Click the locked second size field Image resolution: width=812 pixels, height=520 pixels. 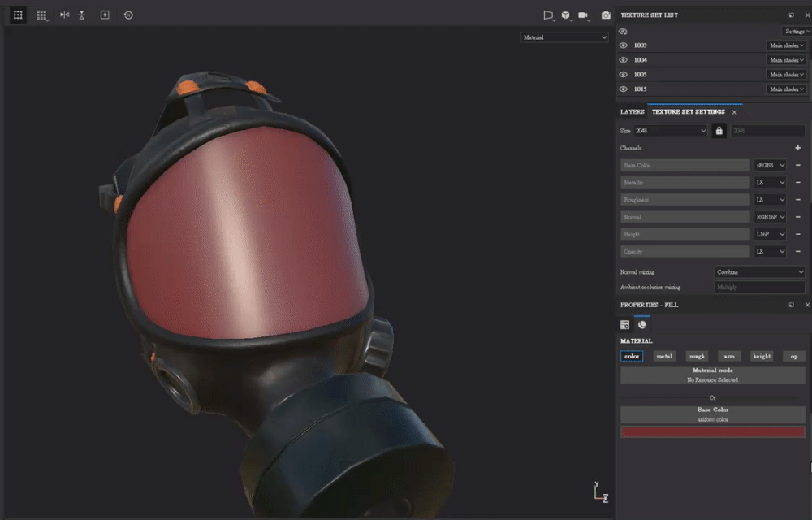coord(768,131)
